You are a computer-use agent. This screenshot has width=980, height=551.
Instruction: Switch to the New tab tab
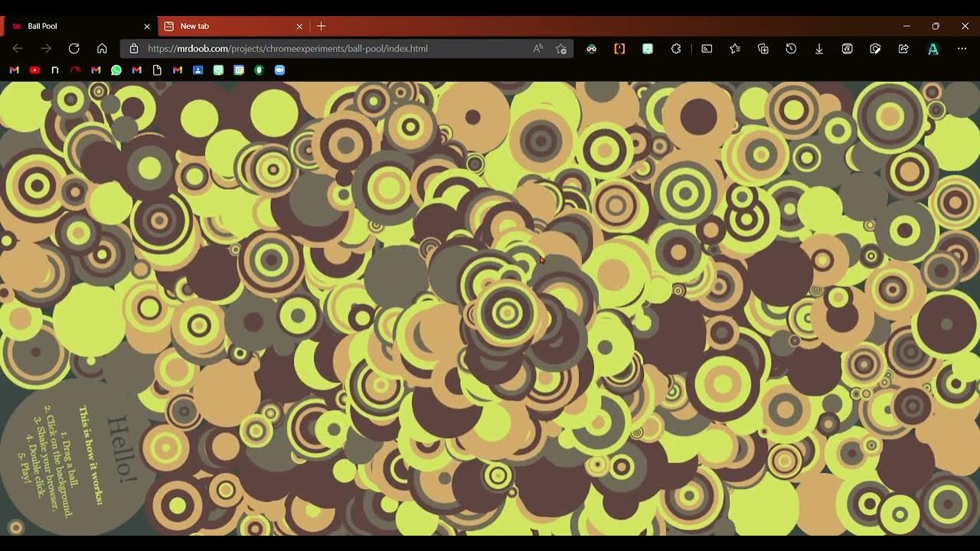point(234,26)
